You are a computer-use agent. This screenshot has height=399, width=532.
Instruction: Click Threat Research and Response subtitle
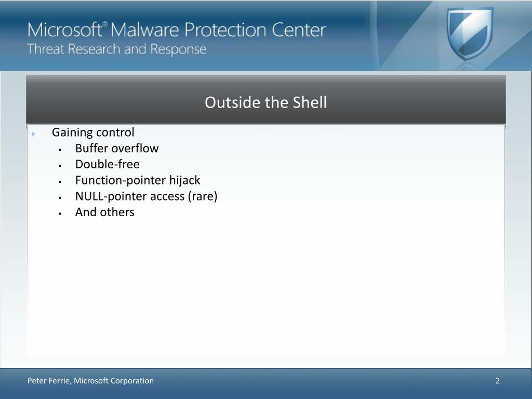click(117, 49)
